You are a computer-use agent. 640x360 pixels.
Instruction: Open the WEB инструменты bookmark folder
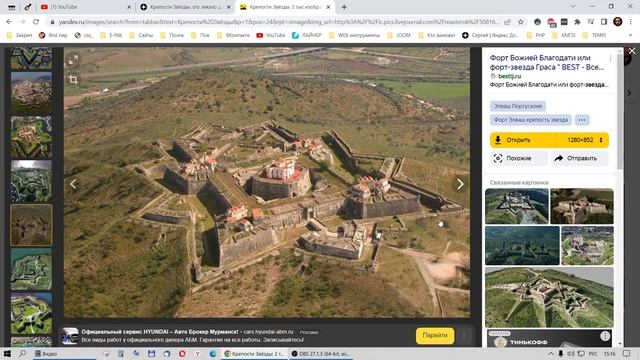pyautogui.click(x=354, y=36)
